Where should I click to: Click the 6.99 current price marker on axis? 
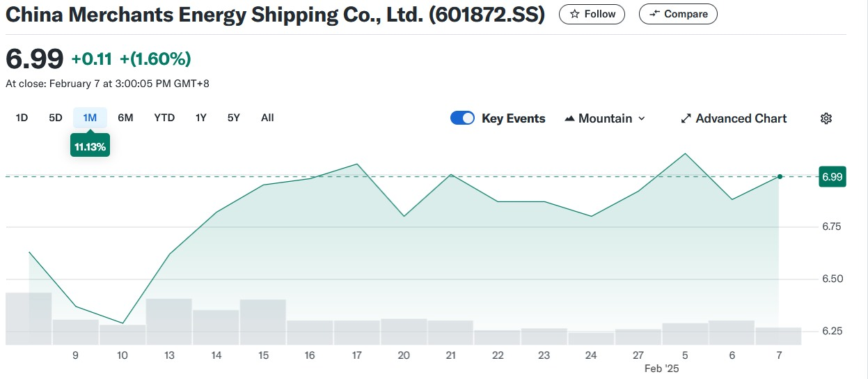tap(832, 177)
